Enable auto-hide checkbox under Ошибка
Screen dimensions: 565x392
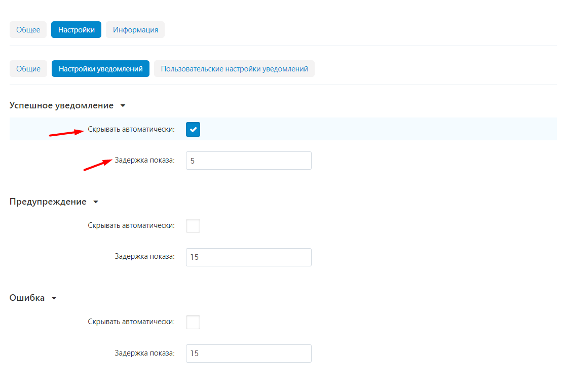click(193, 322)
